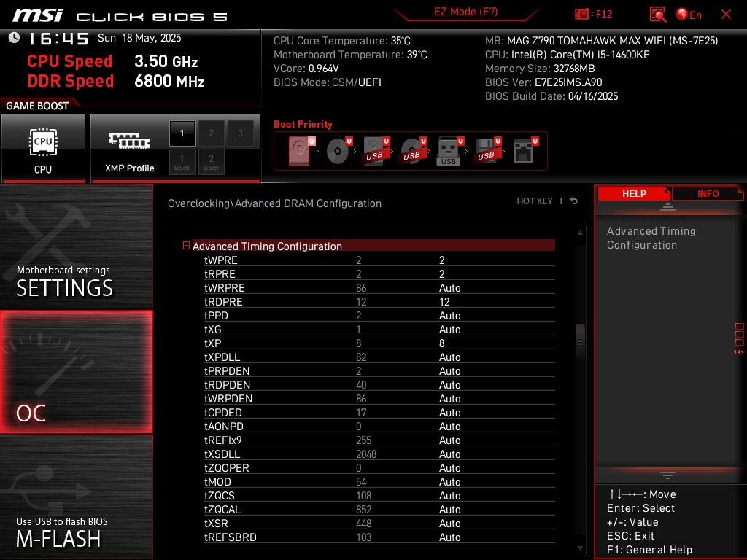Select the hard disk boot device icon

(301, 151)
